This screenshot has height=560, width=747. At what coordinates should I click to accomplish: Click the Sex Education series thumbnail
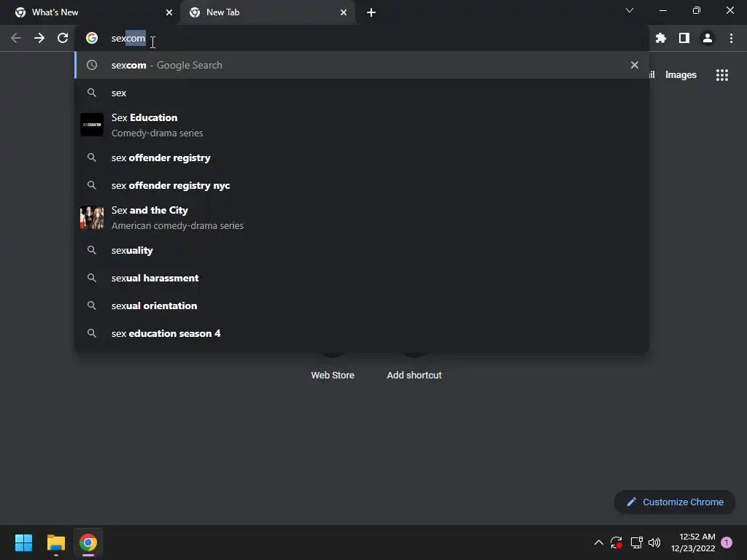coord(92,125)
